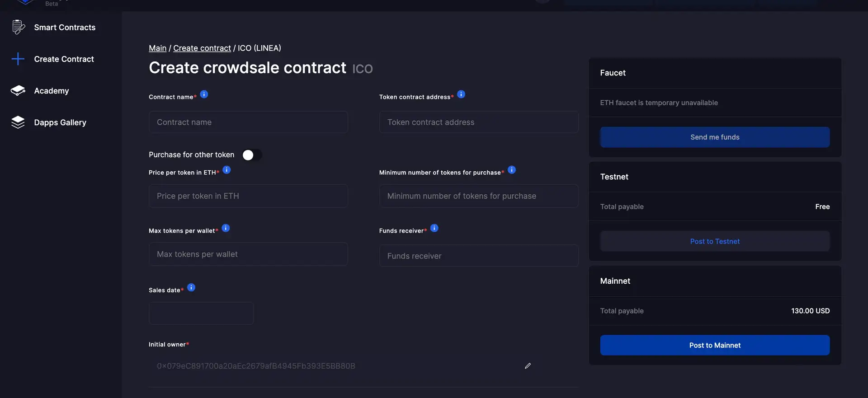The height and width of the screenshot is (398, 868).
Task: Click the pencil icon to edit Initial owner
Action: point(528,365)
